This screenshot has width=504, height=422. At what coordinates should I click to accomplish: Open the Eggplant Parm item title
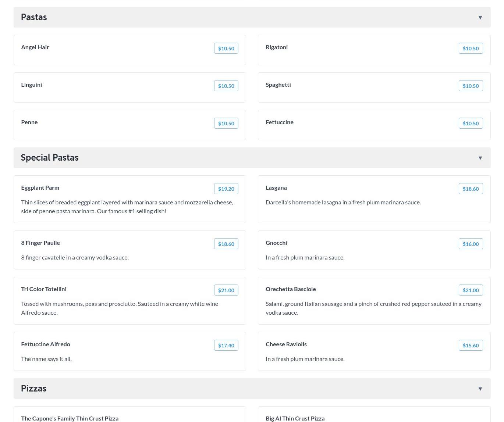pyautogui.click(x=40, y=187)
